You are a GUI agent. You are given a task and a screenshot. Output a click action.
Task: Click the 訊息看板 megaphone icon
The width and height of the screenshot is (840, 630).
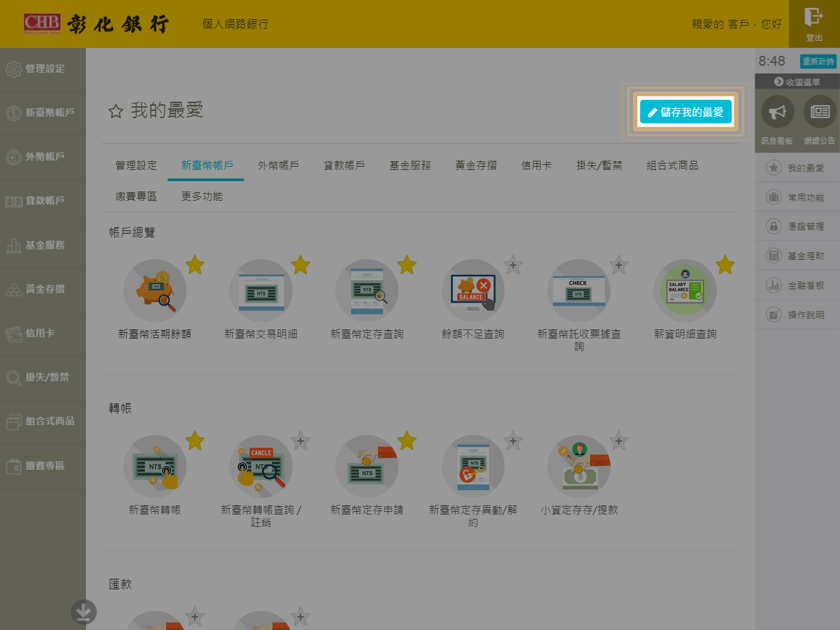tap(778, 112)
